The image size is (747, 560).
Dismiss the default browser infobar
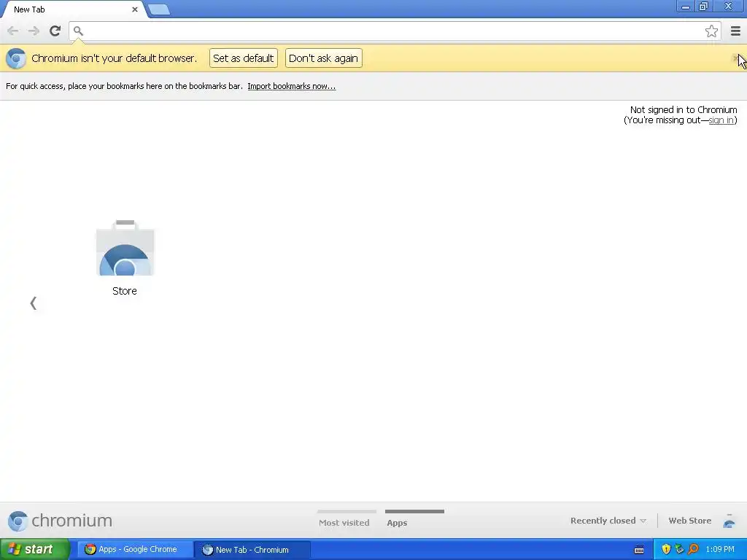(735, 58)
